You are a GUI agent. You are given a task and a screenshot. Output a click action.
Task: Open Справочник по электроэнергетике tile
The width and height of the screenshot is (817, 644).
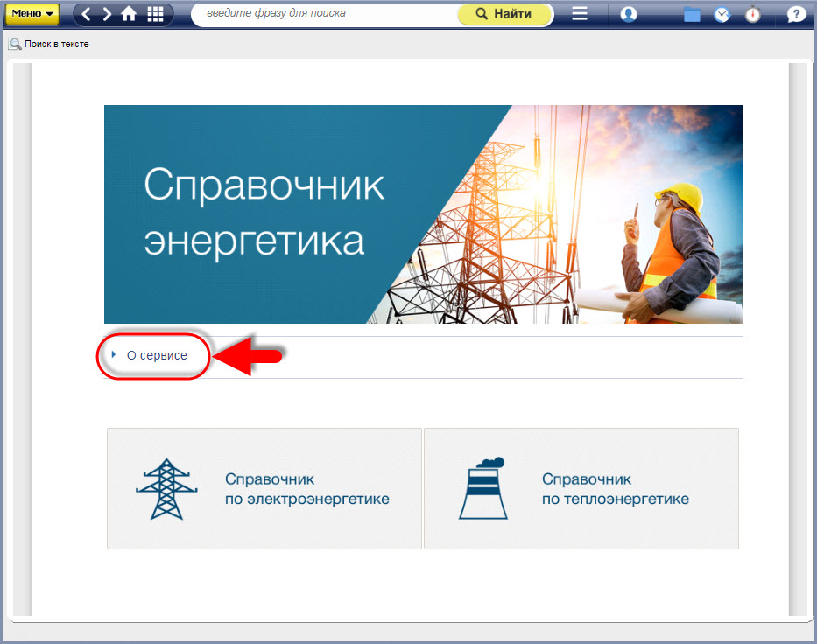264,489
